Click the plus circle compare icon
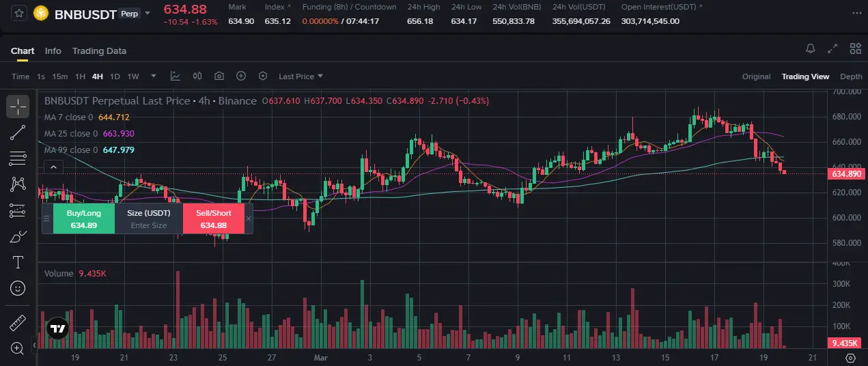The image size is (868, 366). [x=241, y=76]
